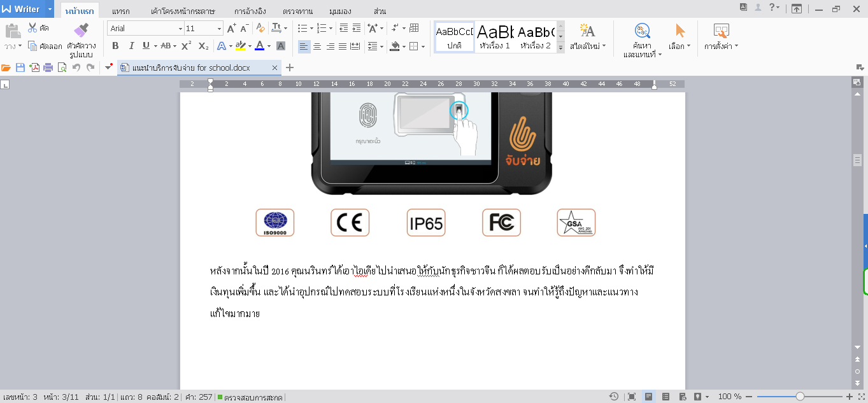Open the Insert (แทรก) ribbon tab
The height and width of the screenshot is (403, 868).
point(121,11)
